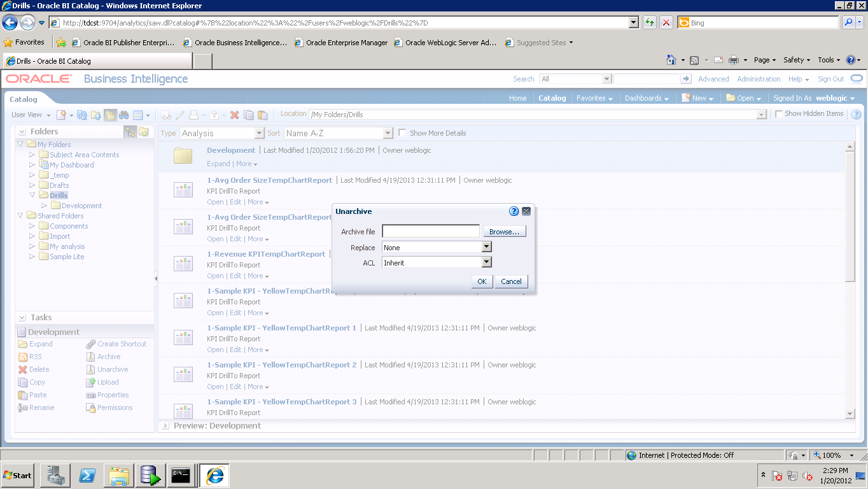868x489 pixels.
Task: Collapse the Shared Folders tree node
Action: point(20,216)
